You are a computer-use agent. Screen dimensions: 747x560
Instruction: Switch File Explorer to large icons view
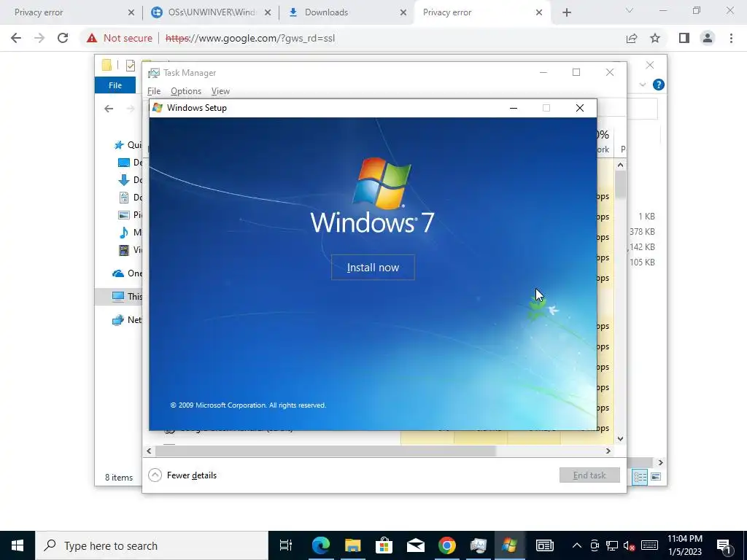coord(656,477)
